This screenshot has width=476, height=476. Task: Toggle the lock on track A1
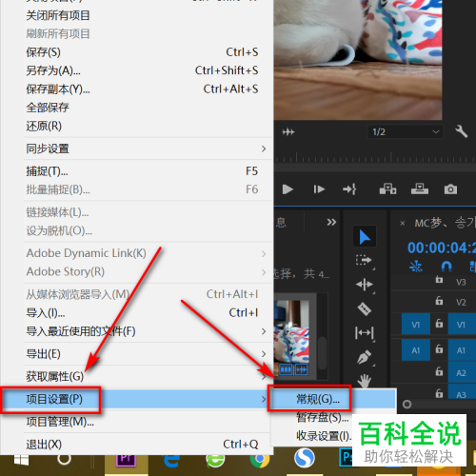click(x=439, y=349)
